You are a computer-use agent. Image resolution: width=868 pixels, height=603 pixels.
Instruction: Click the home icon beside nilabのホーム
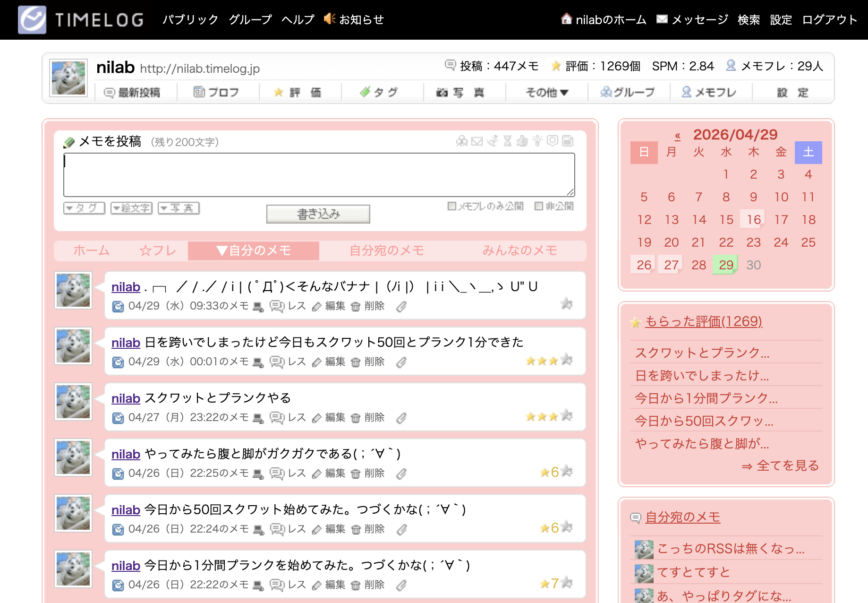(566, 19)
